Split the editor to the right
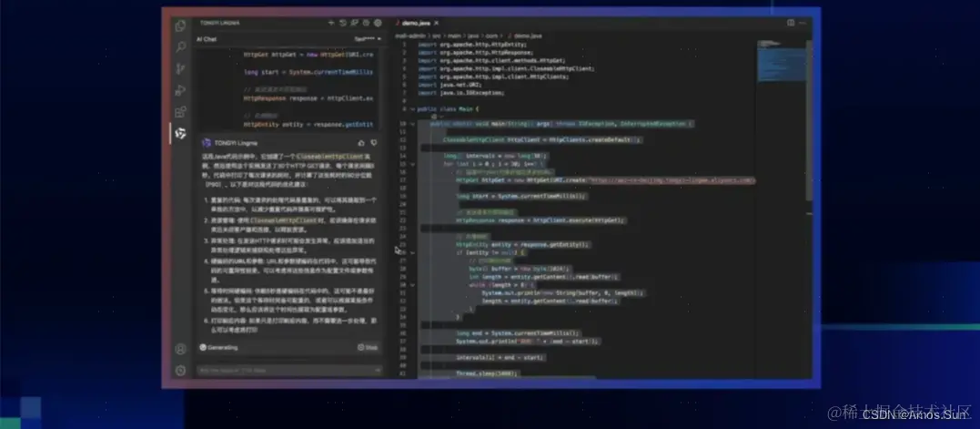 tap(791, 23)
